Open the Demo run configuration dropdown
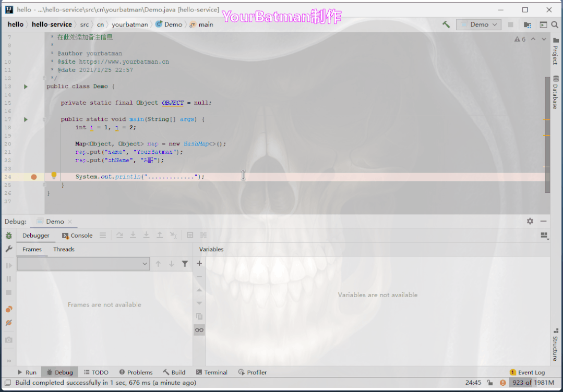 [x=478, y=24]
